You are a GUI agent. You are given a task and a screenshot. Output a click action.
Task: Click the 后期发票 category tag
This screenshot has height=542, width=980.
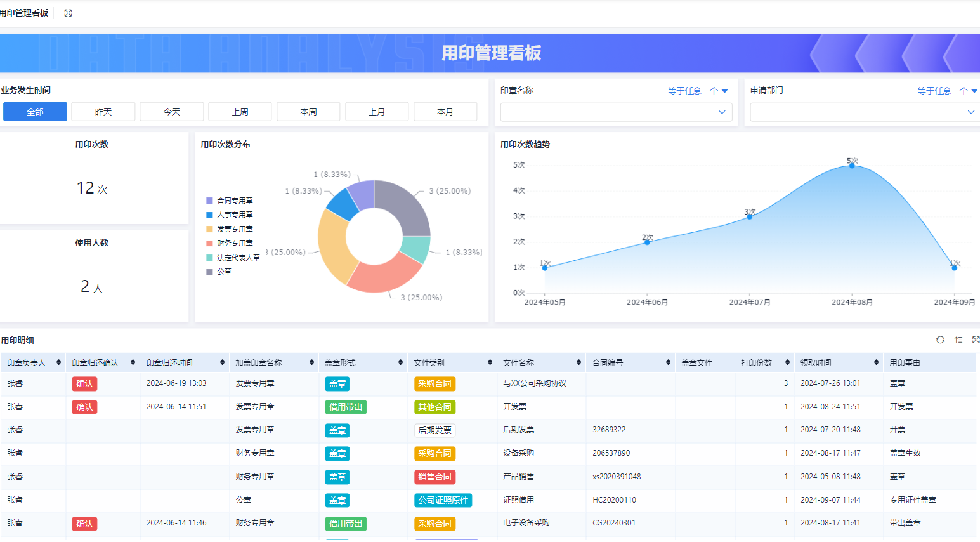pos(434,430)
